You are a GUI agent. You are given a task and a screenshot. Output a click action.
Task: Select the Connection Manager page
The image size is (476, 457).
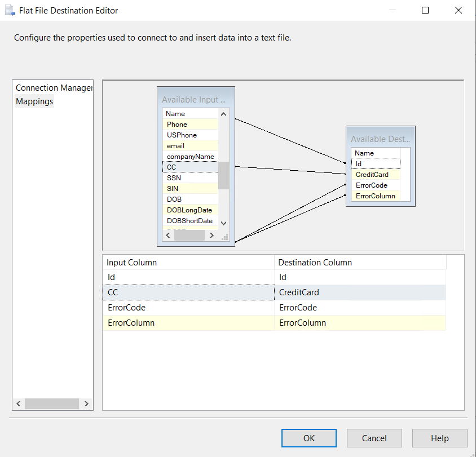pyautogui.click(x=54, y=88)
